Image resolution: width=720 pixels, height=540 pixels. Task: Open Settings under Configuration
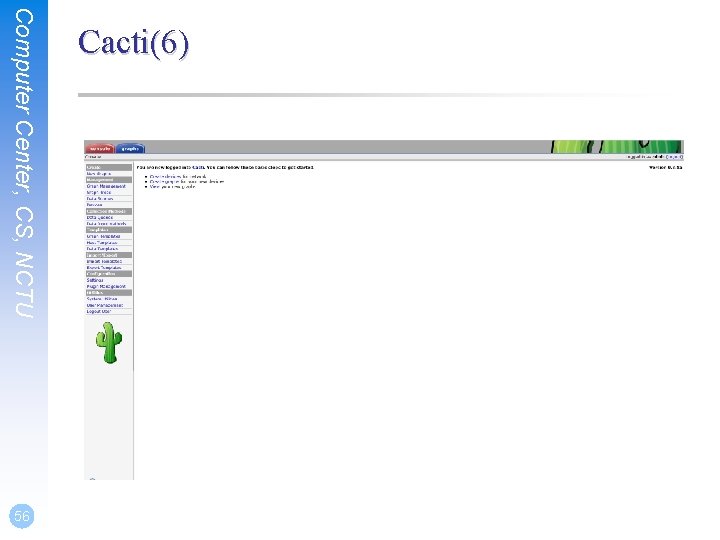pyautogui.click(x=95, y=280)
